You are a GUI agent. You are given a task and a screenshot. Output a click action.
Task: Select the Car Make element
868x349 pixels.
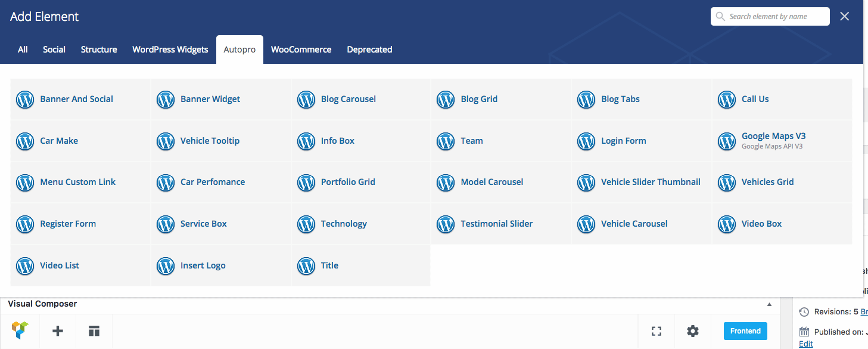point(80,141)
